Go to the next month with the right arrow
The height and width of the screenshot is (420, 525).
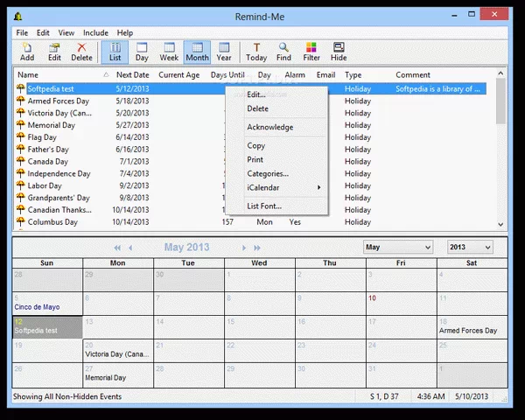coord(245,248)
